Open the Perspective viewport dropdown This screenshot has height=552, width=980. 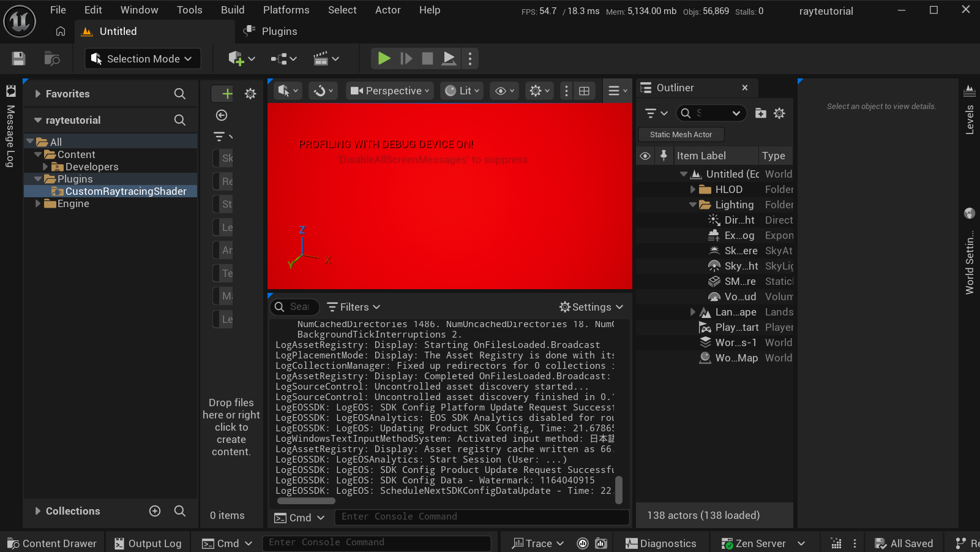(x=389, y=91)
